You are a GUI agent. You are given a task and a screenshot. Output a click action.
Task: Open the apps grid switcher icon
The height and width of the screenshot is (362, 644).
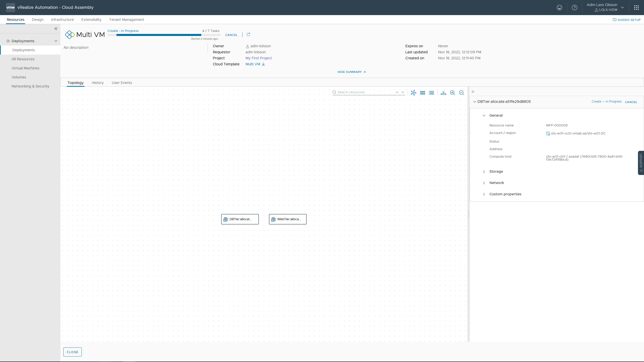coord(636,8)
